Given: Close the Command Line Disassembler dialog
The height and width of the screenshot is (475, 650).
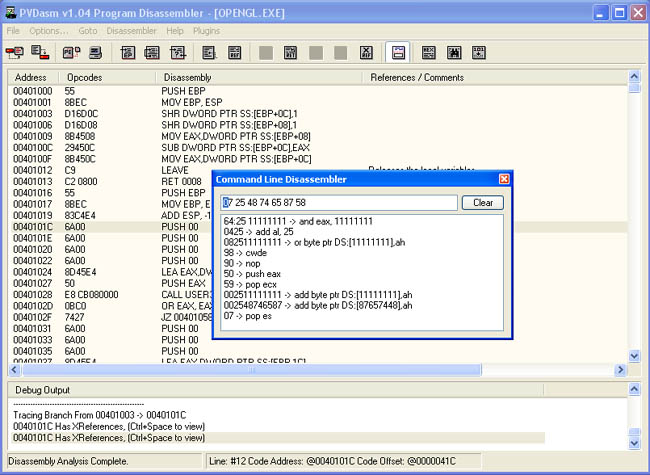Looking at the screenshot, I should (x=504, y=179).
